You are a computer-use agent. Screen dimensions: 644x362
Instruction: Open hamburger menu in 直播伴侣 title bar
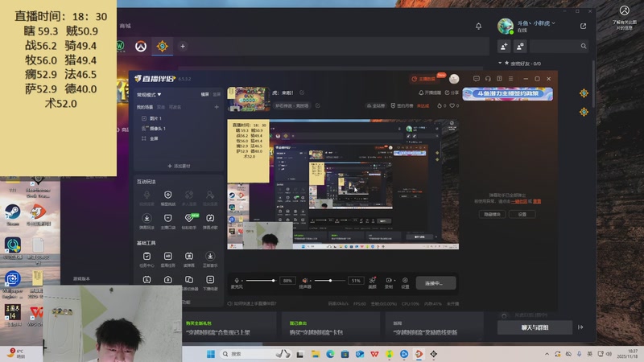(x=510, y=78)
